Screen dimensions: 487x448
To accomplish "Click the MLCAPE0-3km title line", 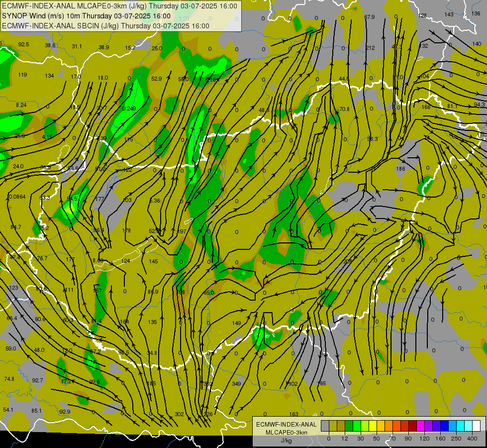I will click(119, 6).
